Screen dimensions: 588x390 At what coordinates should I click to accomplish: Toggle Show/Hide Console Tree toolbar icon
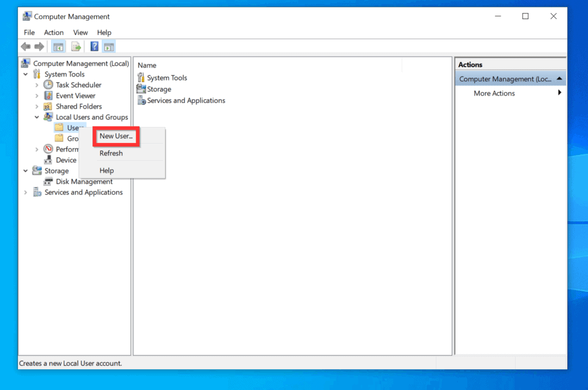58,47
